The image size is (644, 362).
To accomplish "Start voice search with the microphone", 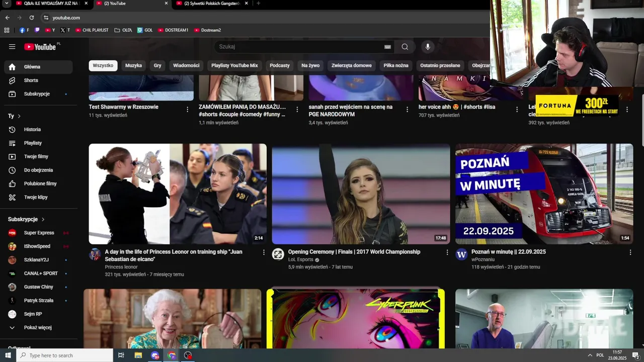I will point(428,47).
